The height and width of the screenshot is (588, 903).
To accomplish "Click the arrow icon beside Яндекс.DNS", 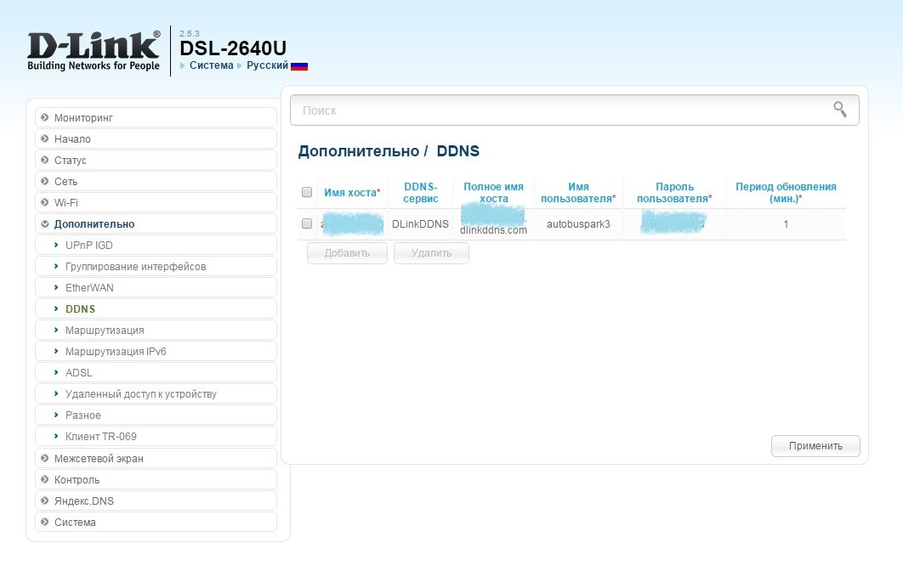I will pos(44,501).
